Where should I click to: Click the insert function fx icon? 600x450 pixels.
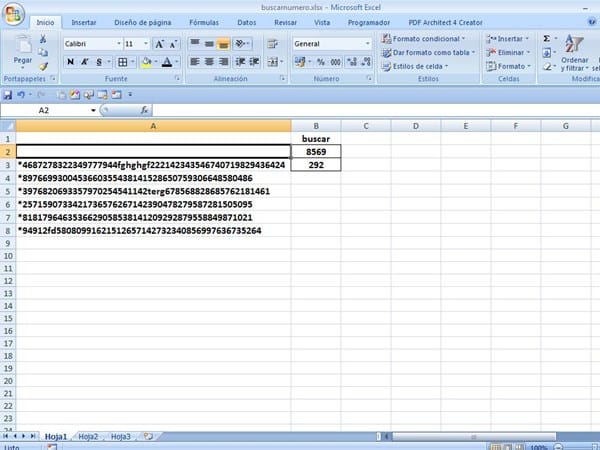[144, 110]
